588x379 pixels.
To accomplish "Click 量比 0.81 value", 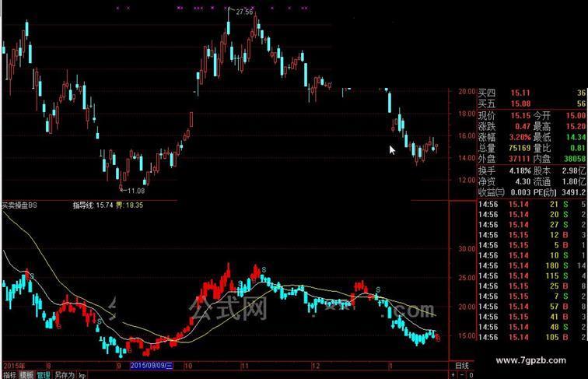I will tap(578, 148).
